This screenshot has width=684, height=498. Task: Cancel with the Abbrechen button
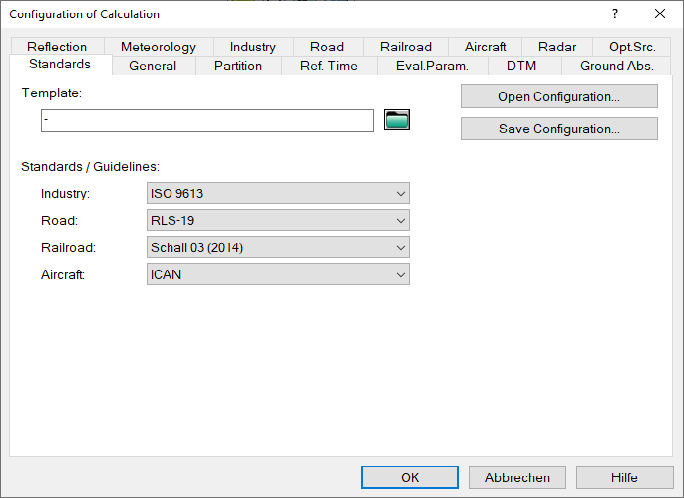click(517, 477)
